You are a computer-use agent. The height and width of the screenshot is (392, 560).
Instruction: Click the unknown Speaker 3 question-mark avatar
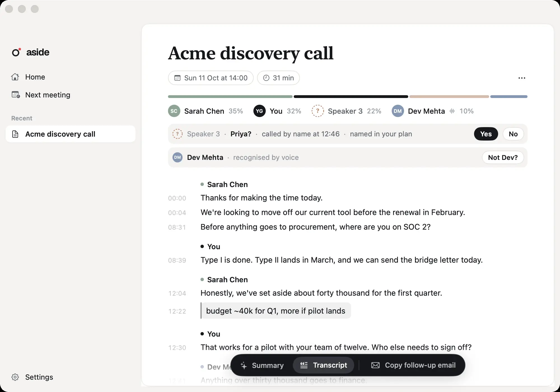[318, 111]
